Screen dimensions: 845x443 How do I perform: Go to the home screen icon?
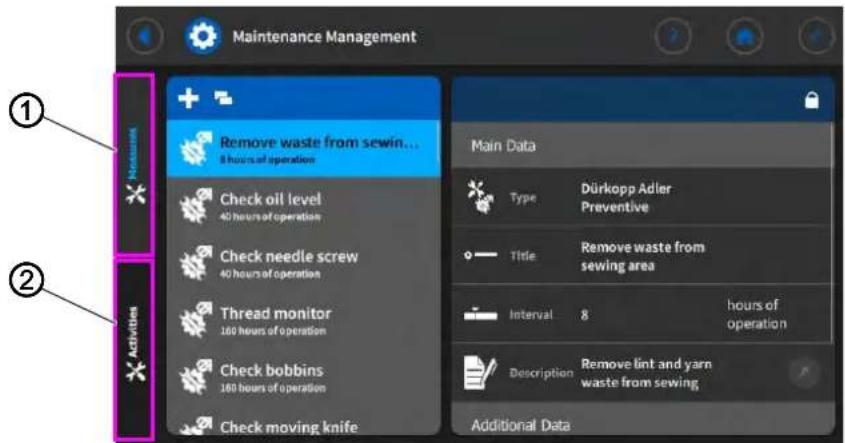[x=745, y=37]
